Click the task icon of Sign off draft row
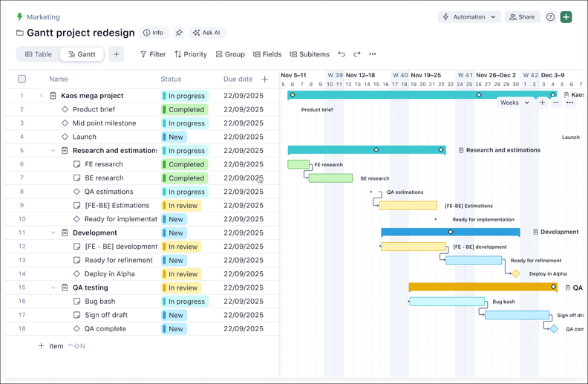 (76, 315)
